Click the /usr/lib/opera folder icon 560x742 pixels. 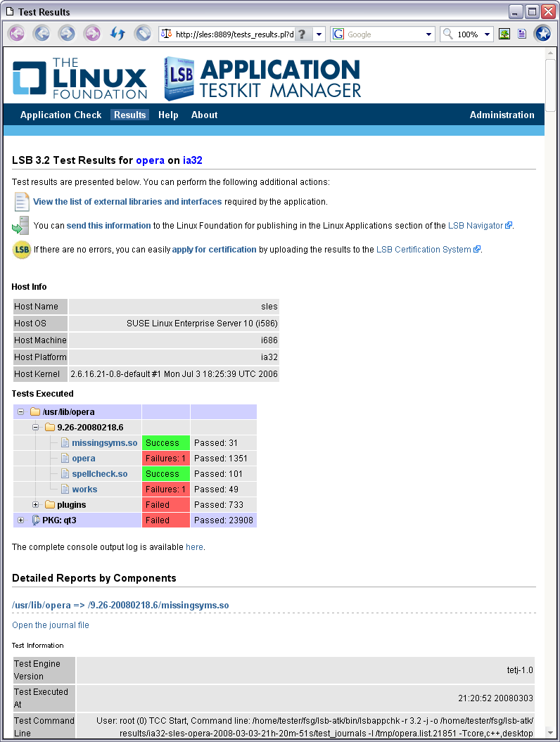(x=35, y=411)
